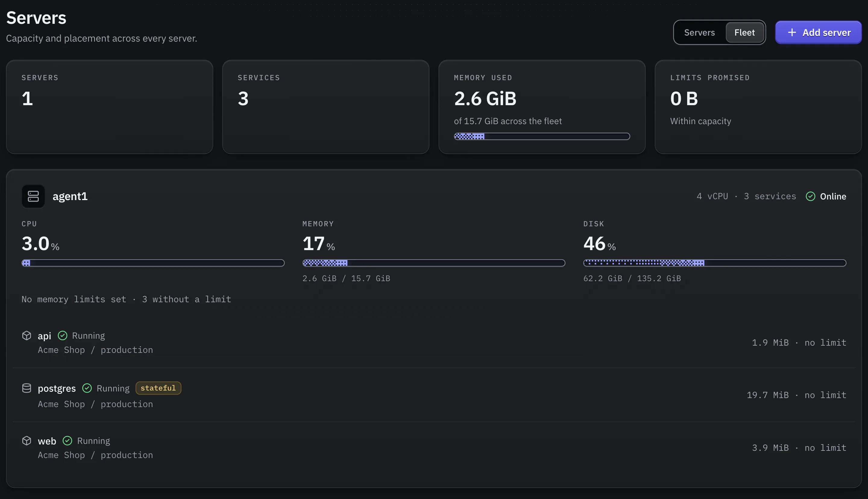The height and width of the screenshot is (499, 868).
Task: Click the api Running check icon
Action: coord(62,335)
